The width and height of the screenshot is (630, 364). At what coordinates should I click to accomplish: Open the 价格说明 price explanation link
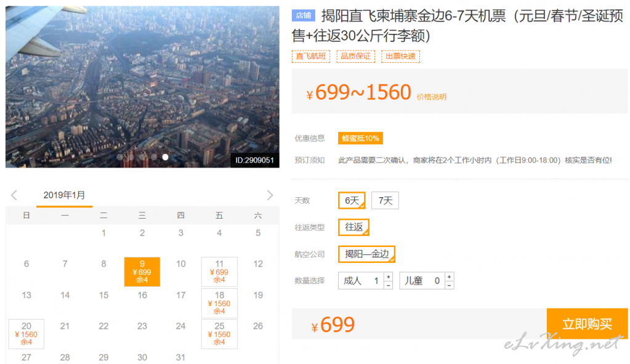coord(432,97)
